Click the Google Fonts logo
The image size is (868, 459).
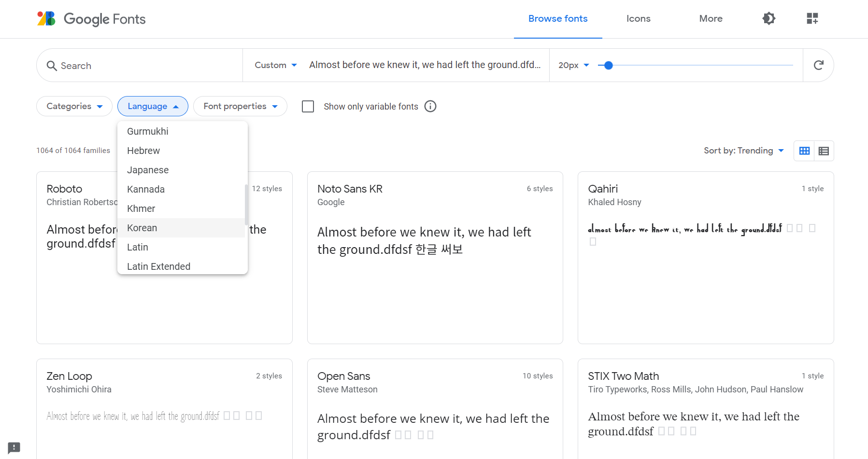pyautogui.click(x=91, y=19)
